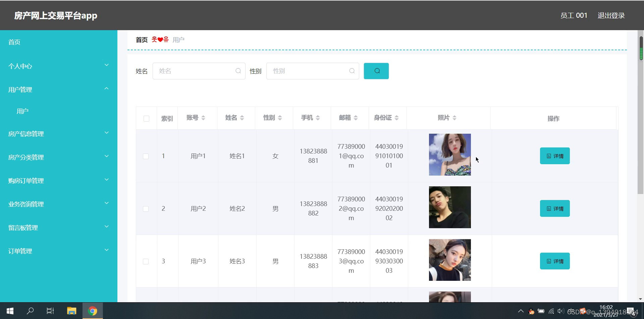Open 详情 for 用户1
Screen dimensions: 644x319
555,156
